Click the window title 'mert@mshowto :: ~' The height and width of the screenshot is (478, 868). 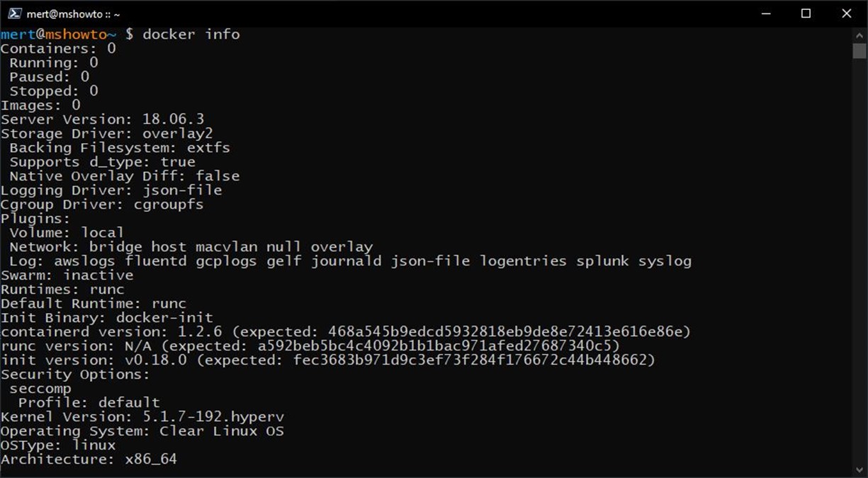74,13
